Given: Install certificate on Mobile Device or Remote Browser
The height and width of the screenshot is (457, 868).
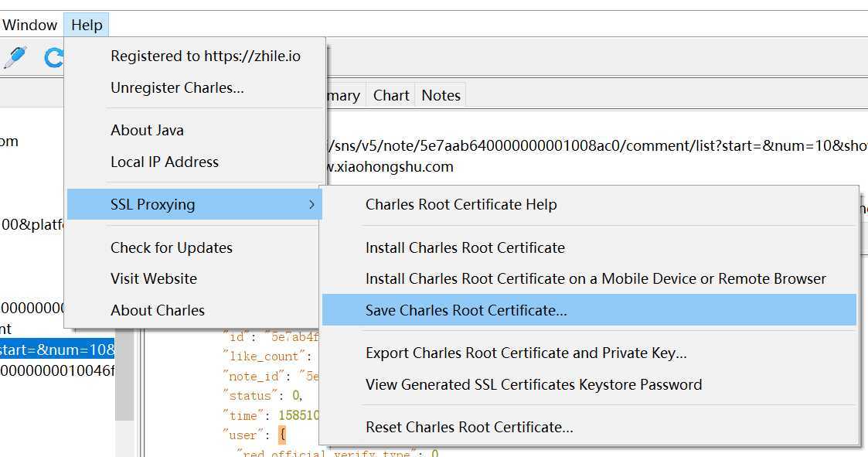Looking at the screenshot, I should 596,278.
